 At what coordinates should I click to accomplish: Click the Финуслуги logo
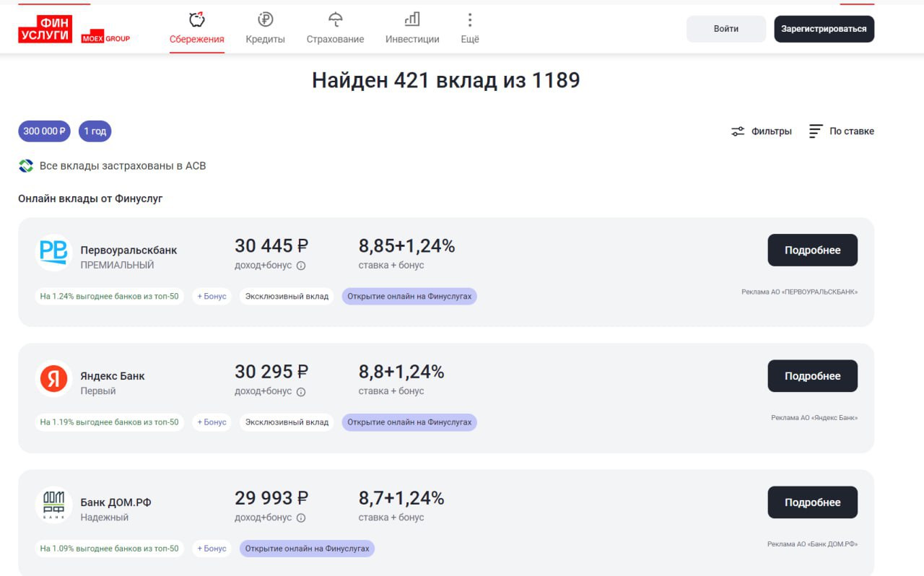click(x=45, y=28)
